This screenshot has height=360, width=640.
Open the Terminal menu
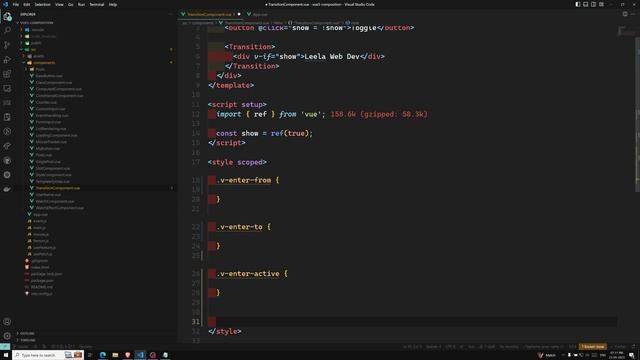[x=97, y=4]
